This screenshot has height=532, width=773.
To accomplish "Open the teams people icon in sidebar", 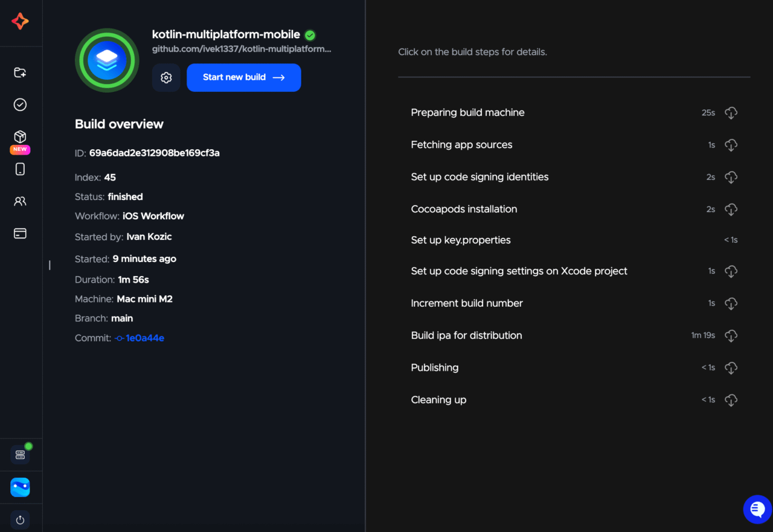I will pyautogui.click(x=20, y=202).
